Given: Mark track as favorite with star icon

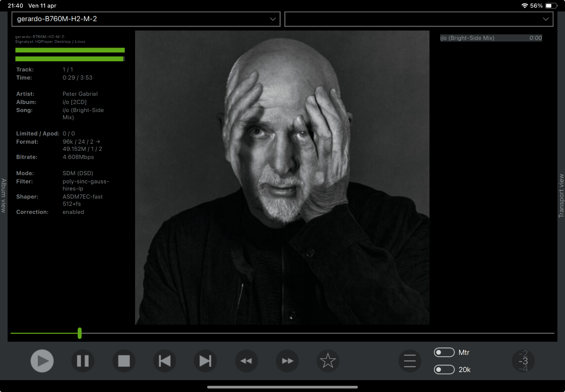Looking at the screenshot, I should coord(328,361).
